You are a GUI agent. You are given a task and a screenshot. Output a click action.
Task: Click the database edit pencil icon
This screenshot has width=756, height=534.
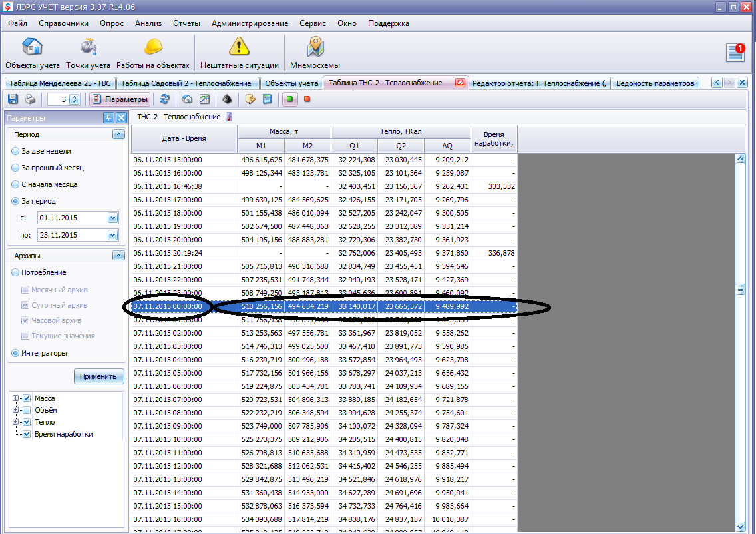click(x=250, y=99)
